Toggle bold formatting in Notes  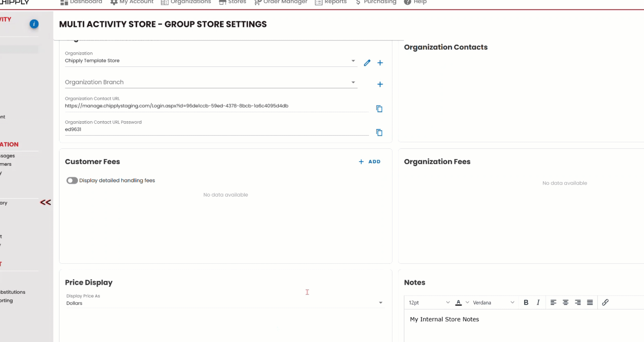(526, 302)
